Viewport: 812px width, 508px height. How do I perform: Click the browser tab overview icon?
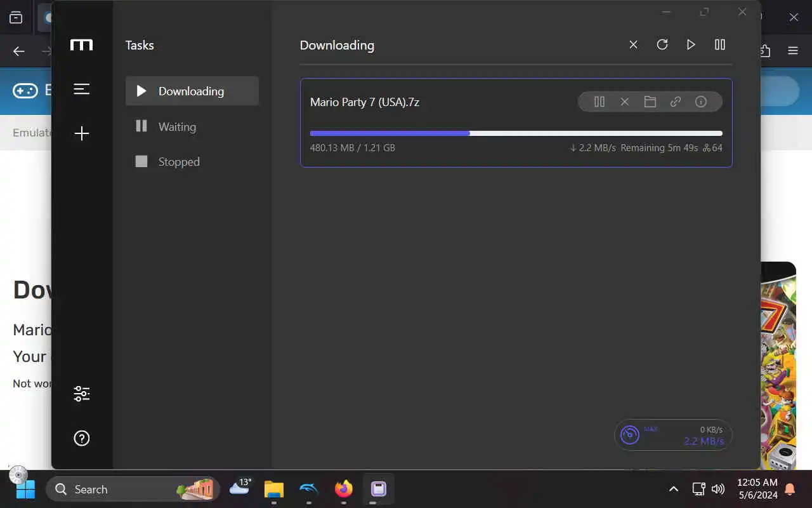16,17
